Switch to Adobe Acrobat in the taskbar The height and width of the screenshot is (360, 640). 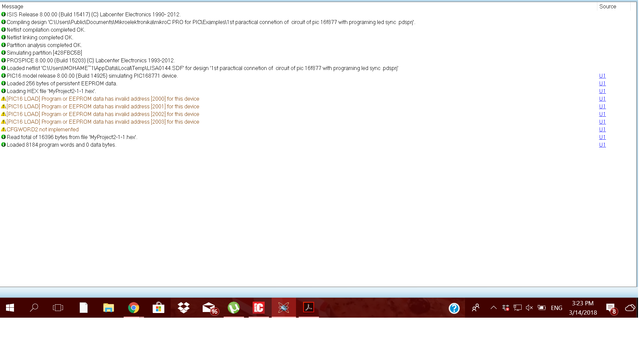[309, 308]
